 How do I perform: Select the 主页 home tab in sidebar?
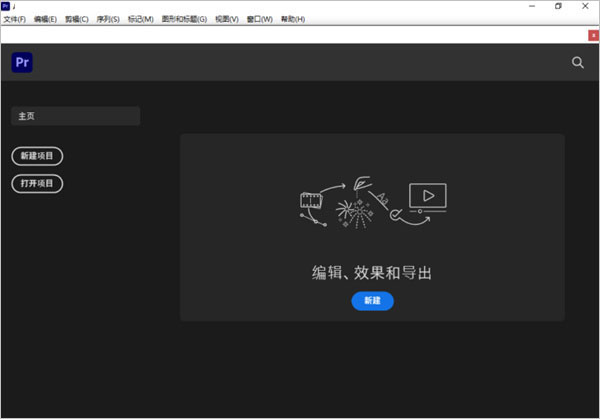click(x=75, y=116)
